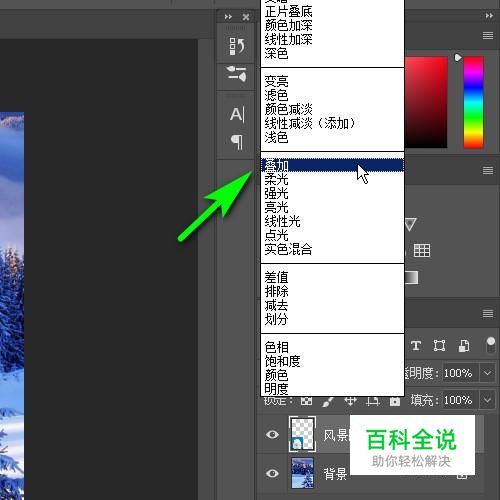Image resolution: width=500 pixels, height=500 pixels.
Task: Select the 风景 layer thumbnail
Action: tap(302, 434)
